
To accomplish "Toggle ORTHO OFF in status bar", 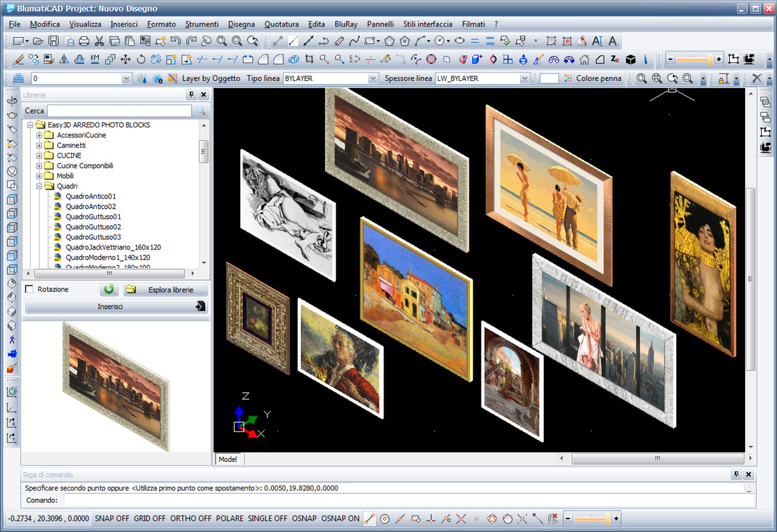I will [190, 519].
